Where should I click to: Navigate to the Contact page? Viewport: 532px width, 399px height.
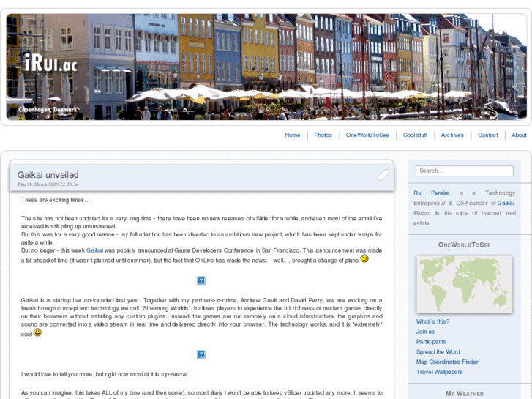(x=487, y=135)
